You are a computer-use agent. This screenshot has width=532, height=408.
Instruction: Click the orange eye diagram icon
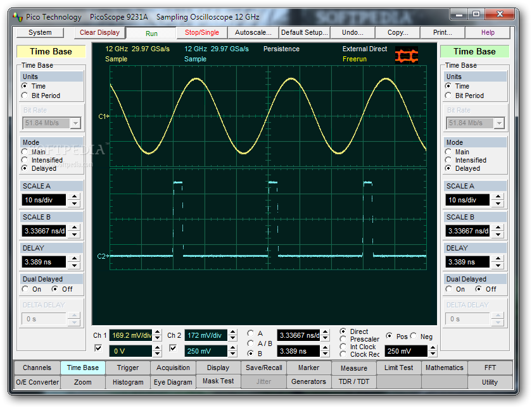click(407, 55)
